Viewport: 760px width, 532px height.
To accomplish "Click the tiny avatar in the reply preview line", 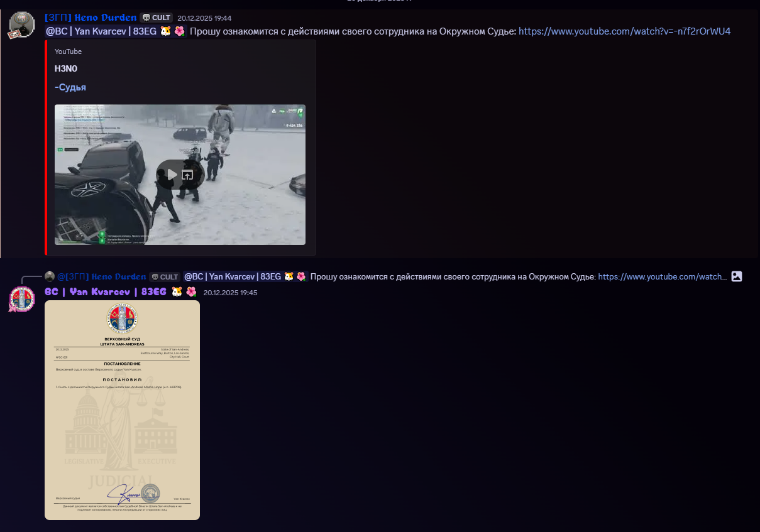I will click(50, 276).
